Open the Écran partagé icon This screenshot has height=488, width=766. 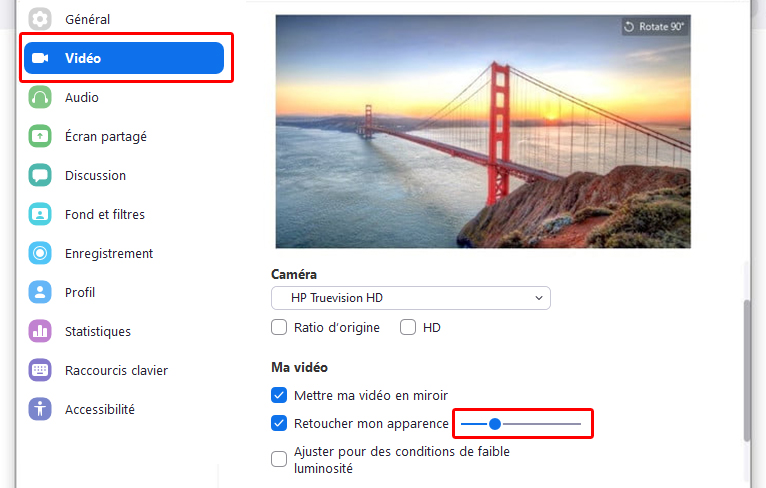[40, 136]
